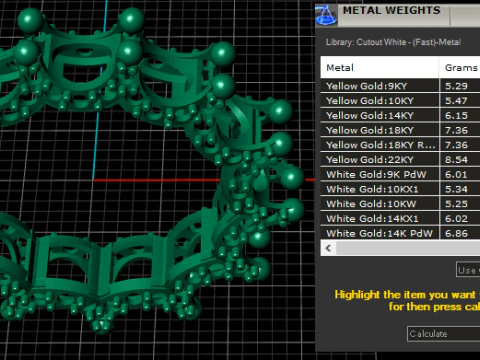Viewport: 480px width, 360px height.
Task: Click the left arrow of horizontal scrollbar
Action: pyautogui.click(x=328, y=248)
